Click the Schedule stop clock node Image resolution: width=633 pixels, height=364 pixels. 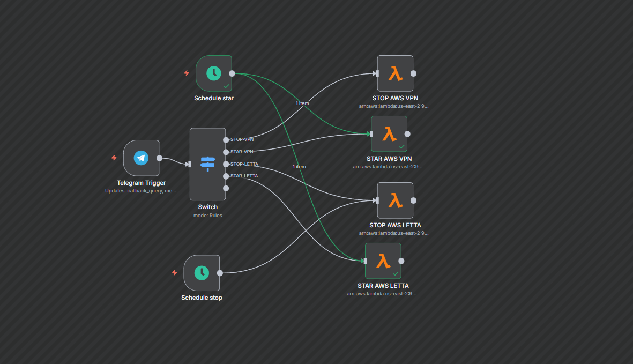tap(202, 273)
